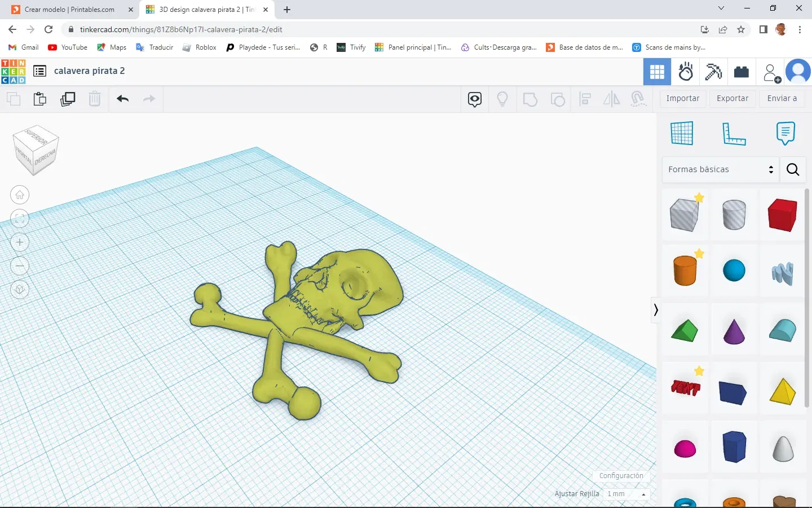
Task: Click the Importar button
Action: 682,98
